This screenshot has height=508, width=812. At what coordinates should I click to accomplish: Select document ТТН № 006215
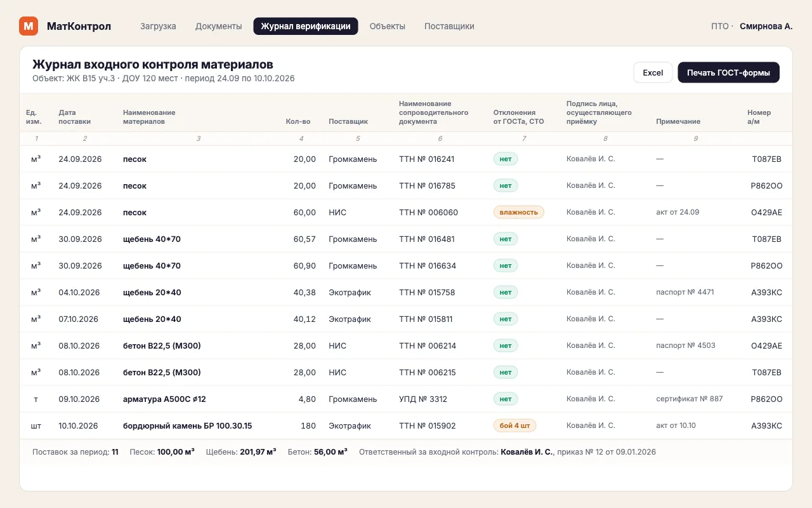428,372
